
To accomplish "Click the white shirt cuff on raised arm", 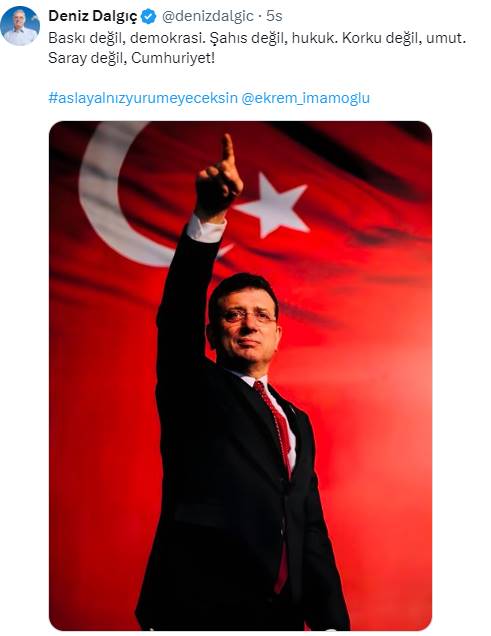I will (206, 229).
